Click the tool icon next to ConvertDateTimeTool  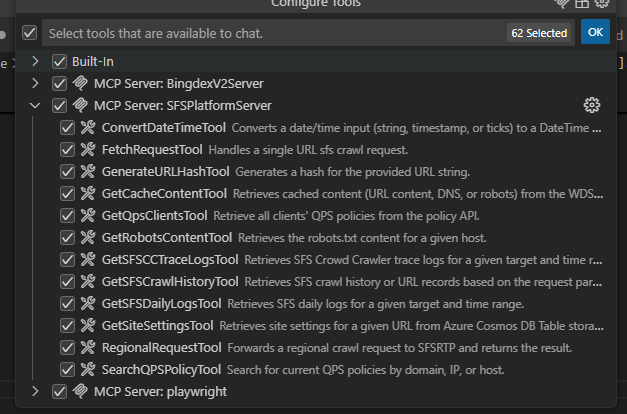88,128
